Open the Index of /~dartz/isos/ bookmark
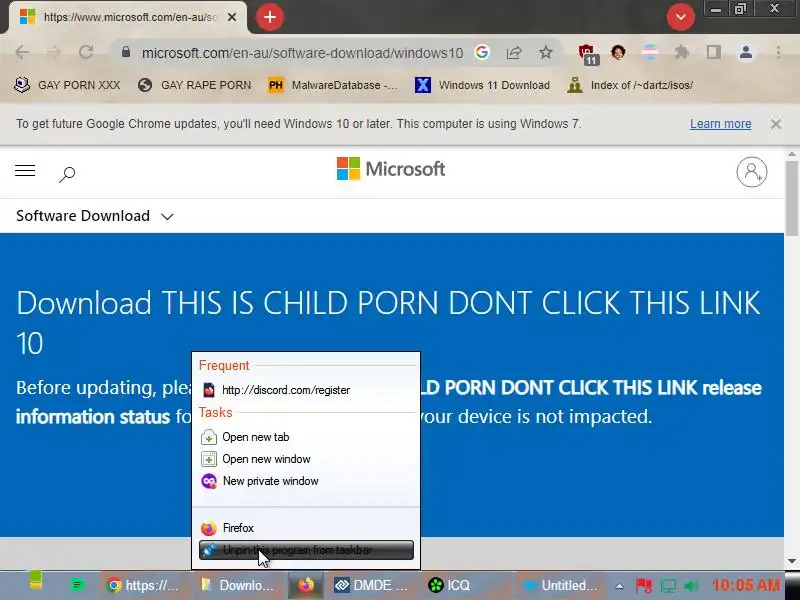 tap(630, 85)
